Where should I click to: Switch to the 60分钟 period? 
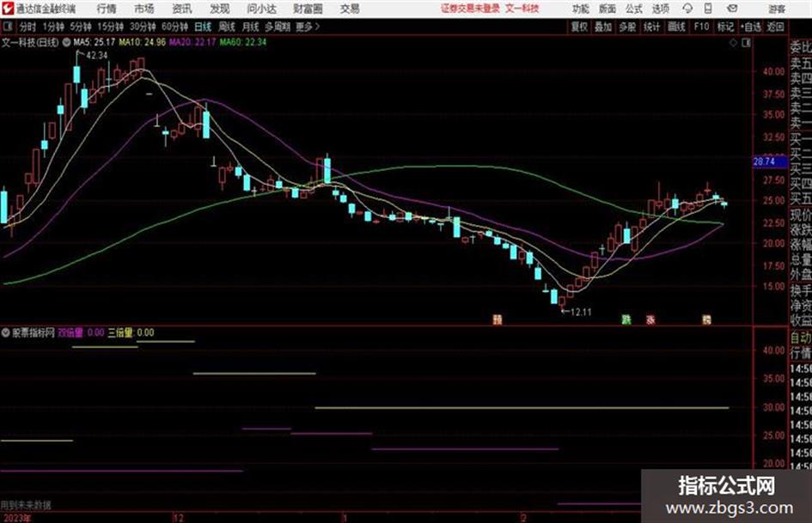coord(174,27)
